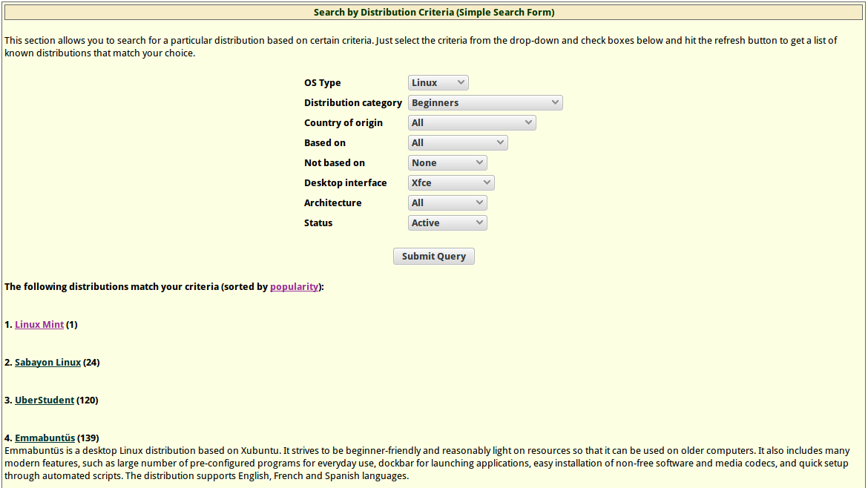The image size is (868, 488).
Task: Visit the UberStudent distribution link
Action: pyautogui.click(x=45, y=400)
